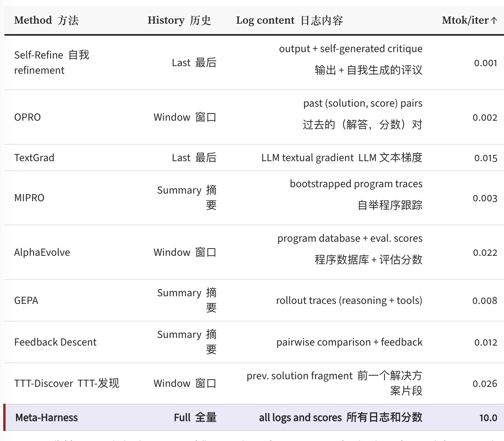The height and width of the screenshot is (441, 504).
Task: Select the AlphaEvolve method cell
Action: point(42,252)
